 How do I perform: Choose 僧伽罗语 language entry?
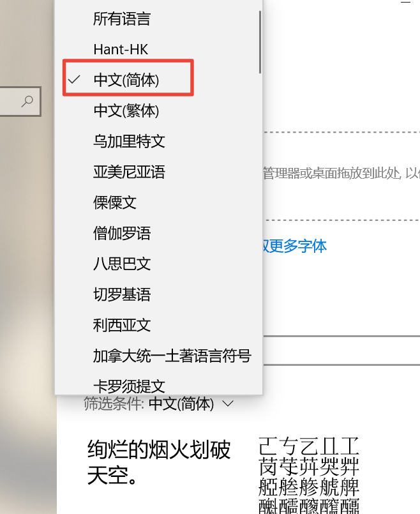[158, 234]
